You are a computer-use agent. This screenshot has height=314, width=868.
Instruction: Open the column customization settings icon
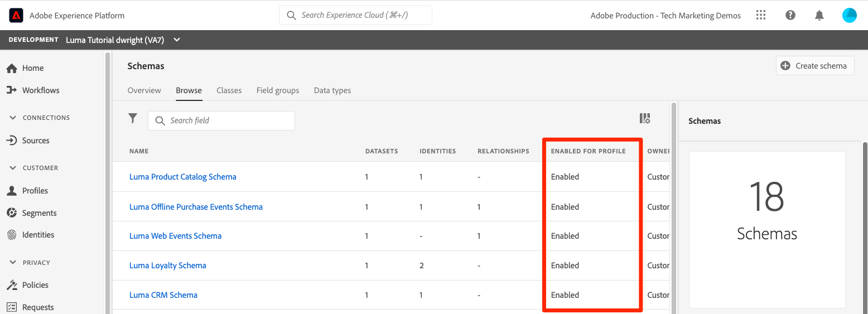(645, 119)
